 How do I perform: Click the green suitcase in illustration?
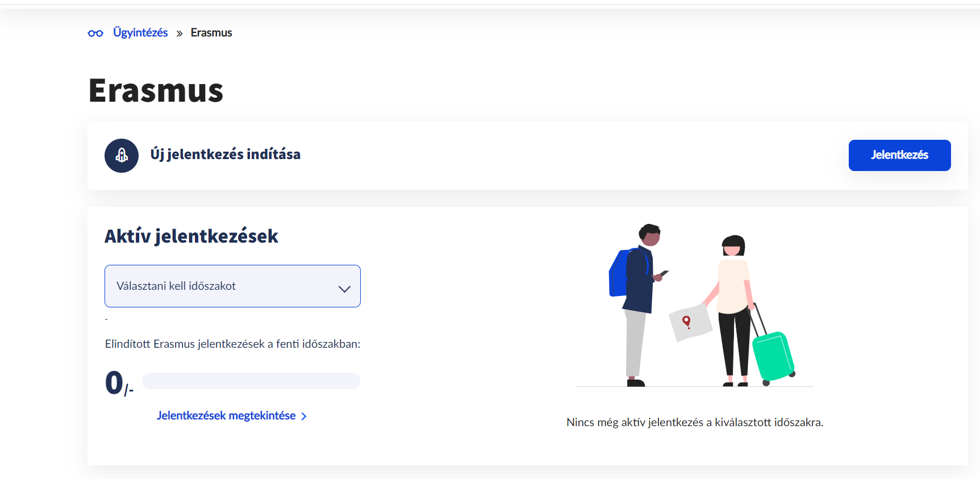coord(773,356)
